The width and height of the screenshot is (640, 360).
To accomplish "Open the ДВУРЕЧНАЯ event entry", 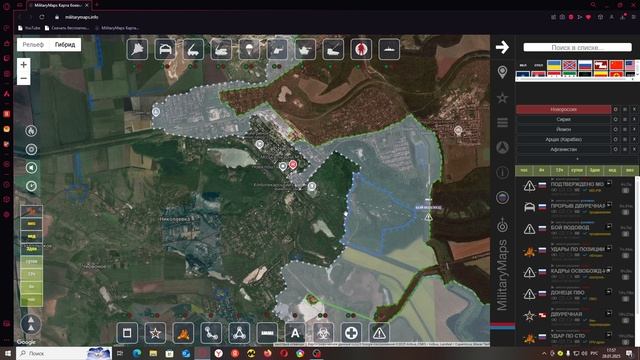I will pyautogui.click(x=566, y=314).
